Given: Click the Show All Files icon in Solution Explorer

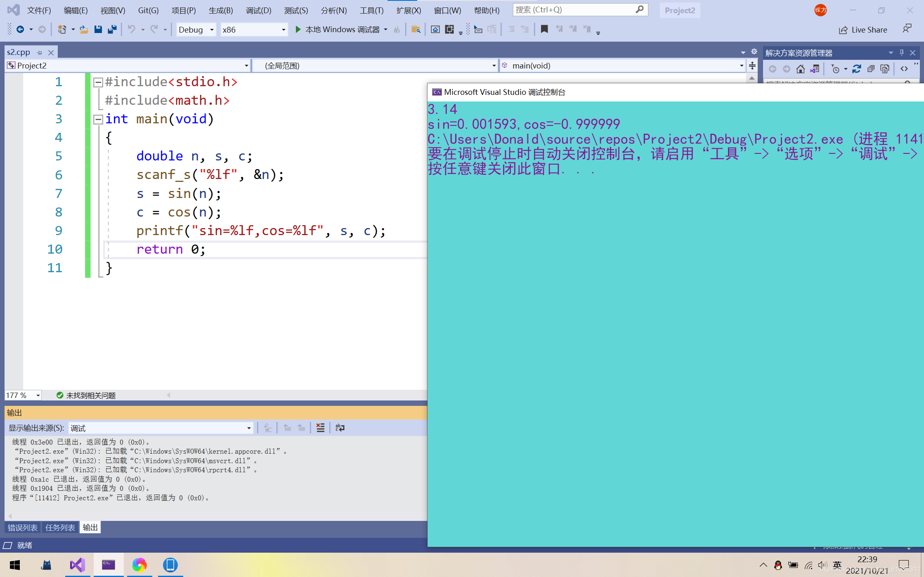Looking at the screenshot, I should tap(885, 69).
